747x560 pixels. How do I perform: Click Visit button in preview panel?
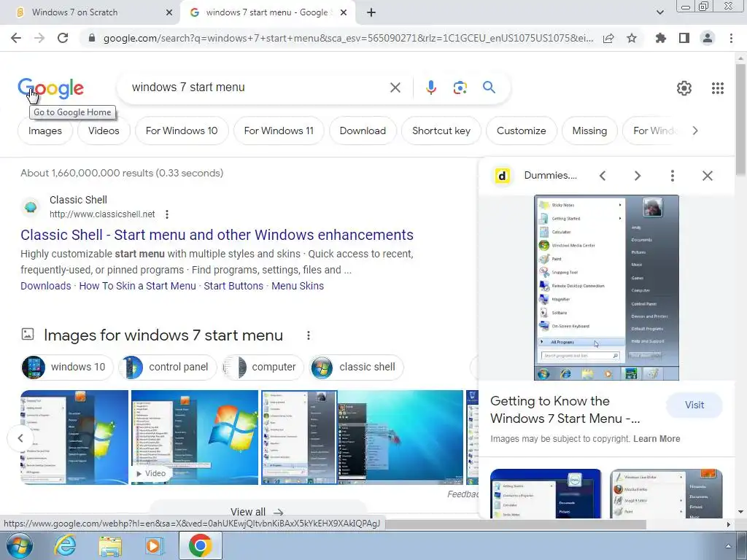coord(694,405)
